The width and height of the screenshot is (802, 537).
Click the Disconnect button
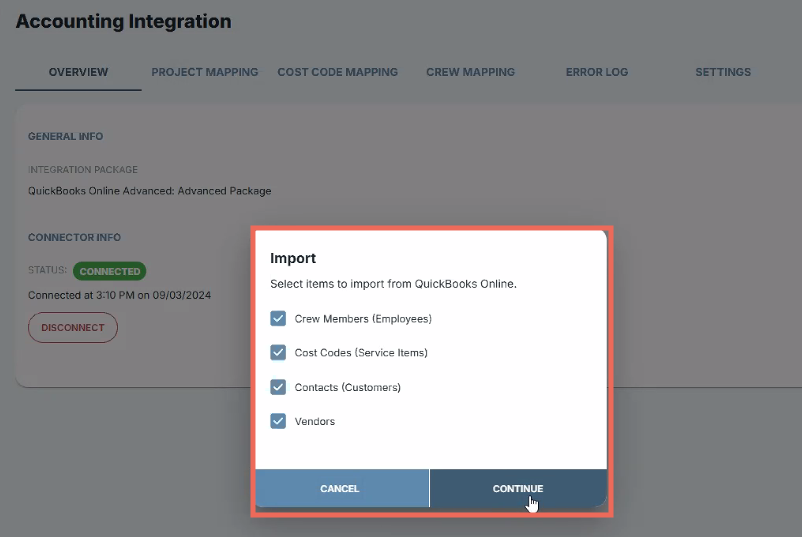[x=73, y=327]
